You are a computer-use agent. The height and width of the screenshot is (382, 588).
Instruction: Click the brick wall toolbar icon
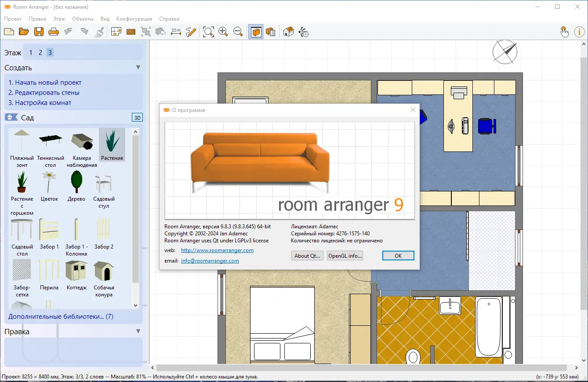click(x=131, y=32)
